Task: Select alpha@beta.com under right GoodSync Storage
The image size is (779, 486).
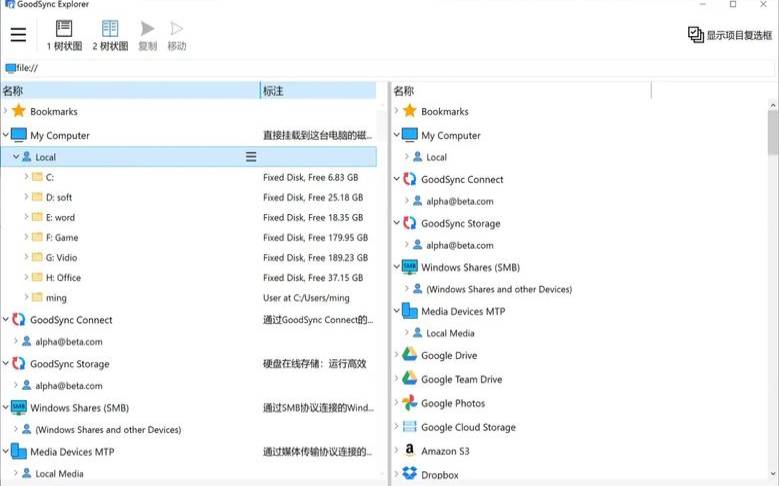Action: pos(460,245)
